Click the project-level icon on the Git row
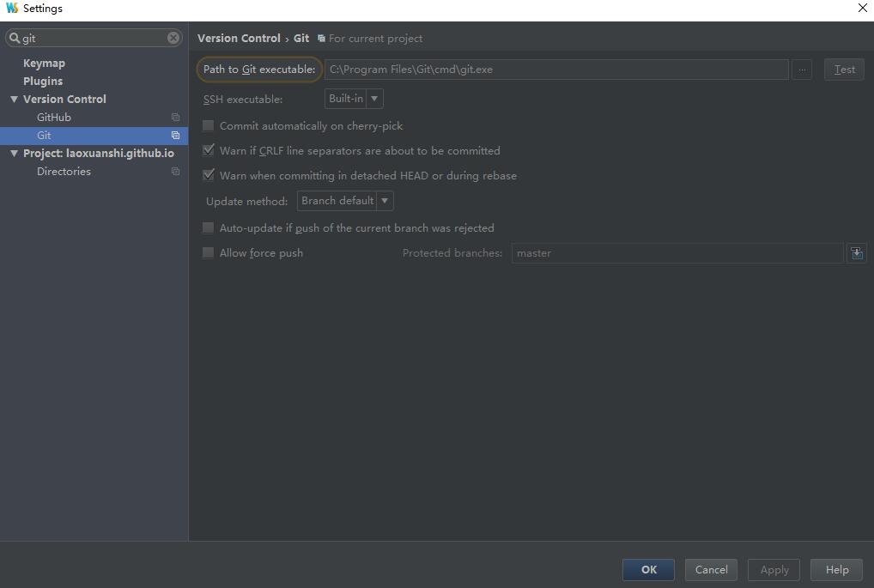The height and width of the screenshot is (588, 874). pos(175,136)
